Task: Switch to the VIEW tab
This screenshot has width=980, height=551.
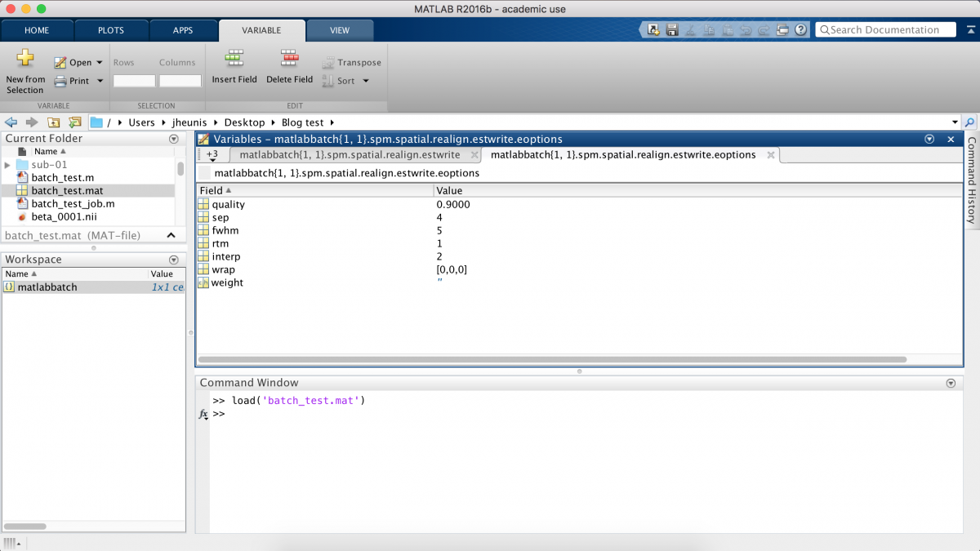Action: [x=340, y=30]
